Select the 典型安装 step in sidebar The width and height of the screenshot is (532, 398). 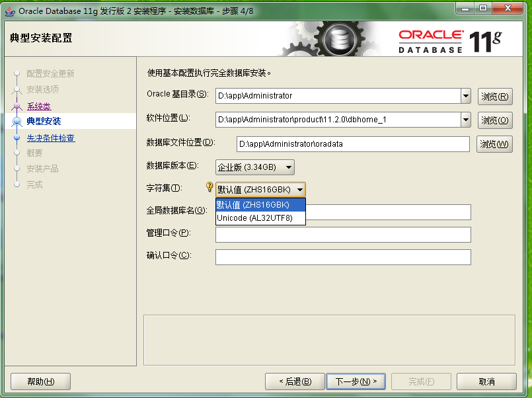point(44,121)
